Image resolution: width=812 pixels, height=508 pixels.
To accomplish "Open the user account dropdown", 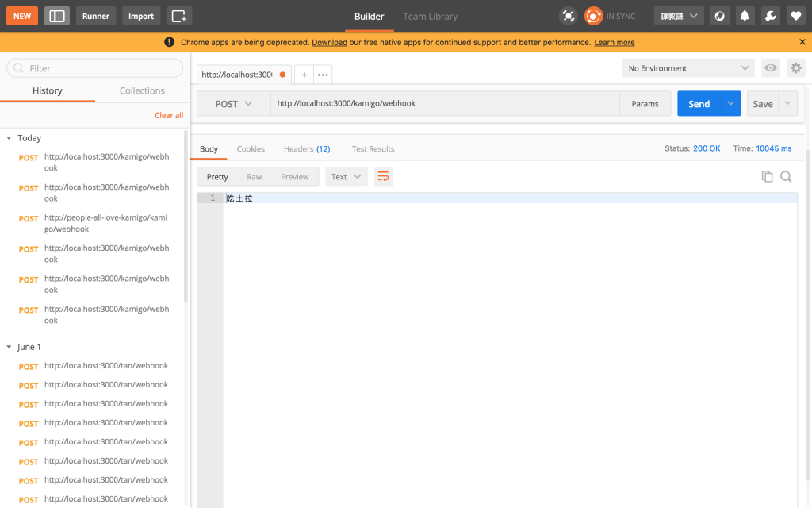I will tap(679, 16).
